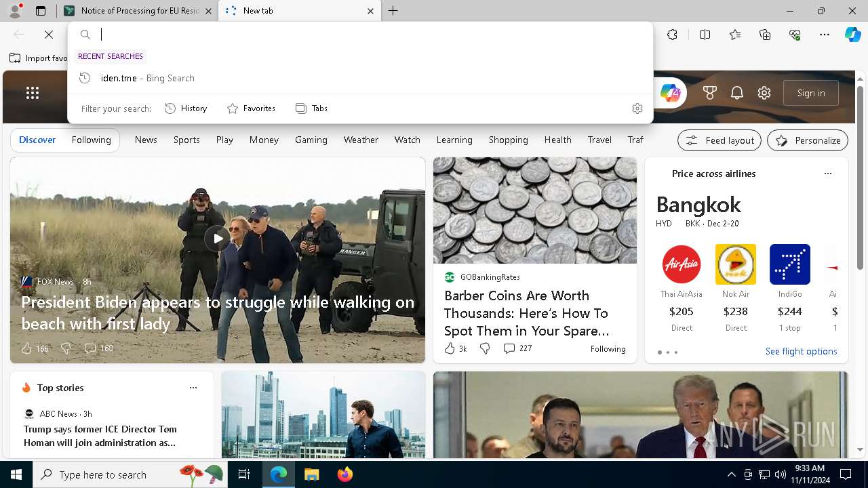The height and width of the screenshot is (488, 868).
Task: Like the Barber Coins article
Action: point(456,348)
